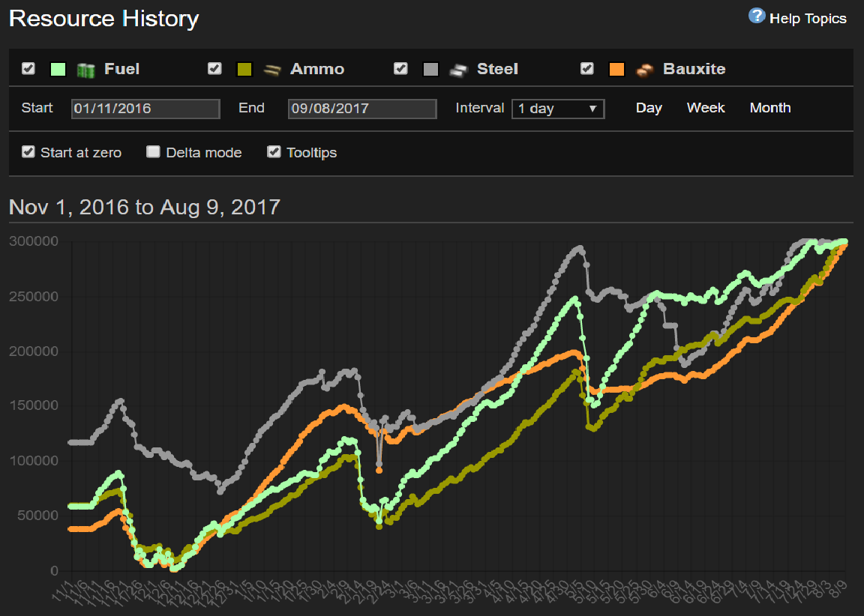
Task: Click the Steel ingot icon
Action: tap(458, 70)
